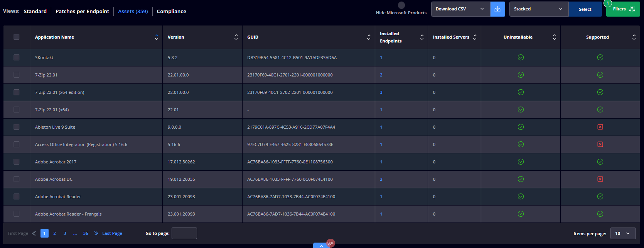Screen dimensions: 644x248
Task: Toggle Hide Microsoft Products switch
Action: click(401, 5)
